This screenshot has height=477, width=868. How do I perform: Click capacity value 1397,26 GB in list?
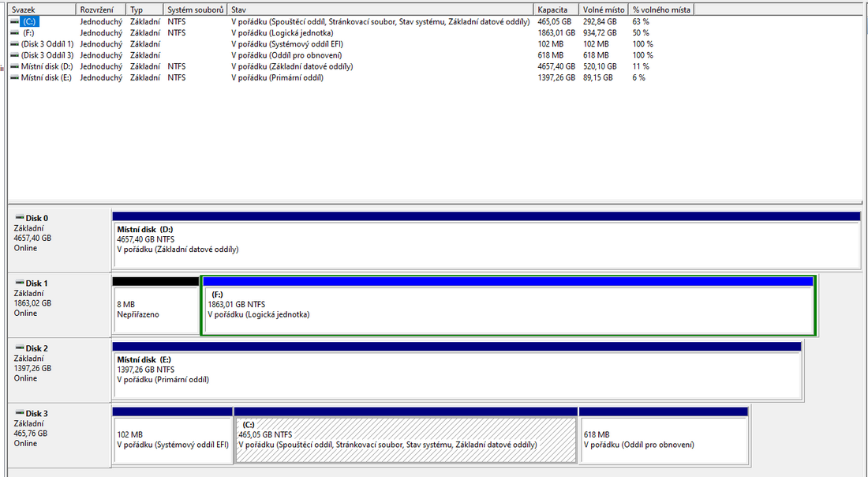[556, 77]
